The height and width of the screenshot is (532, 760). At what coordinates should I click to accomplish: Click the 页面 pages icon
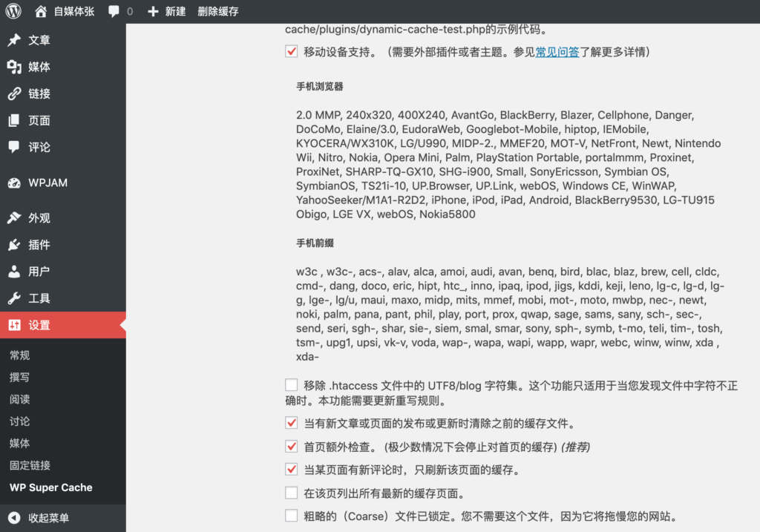14,120
